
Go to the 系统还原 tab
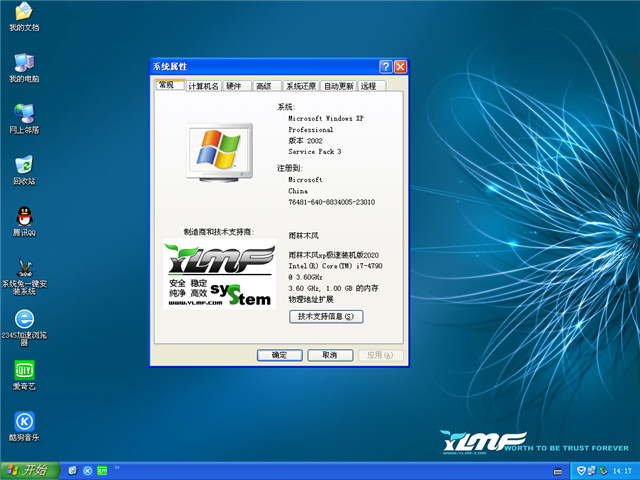point(300,87)
